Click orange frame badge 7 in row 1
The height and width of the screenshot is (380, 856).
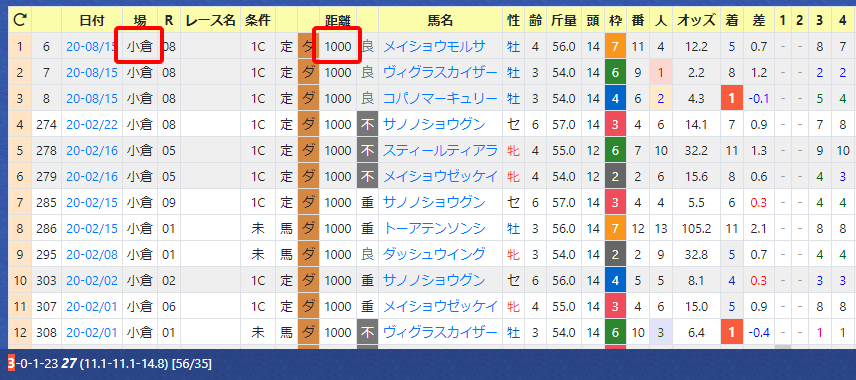615,46
